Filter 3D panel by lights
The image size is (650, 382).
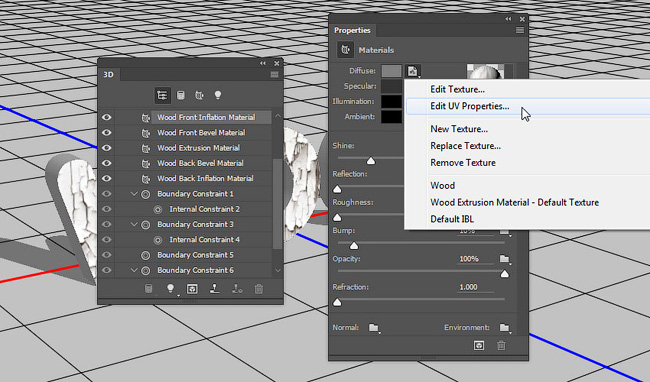[218, 95]
